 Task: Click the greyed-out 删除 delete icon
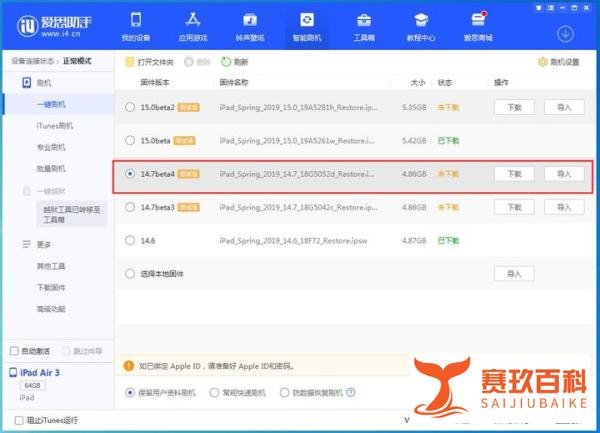[189, 62]
